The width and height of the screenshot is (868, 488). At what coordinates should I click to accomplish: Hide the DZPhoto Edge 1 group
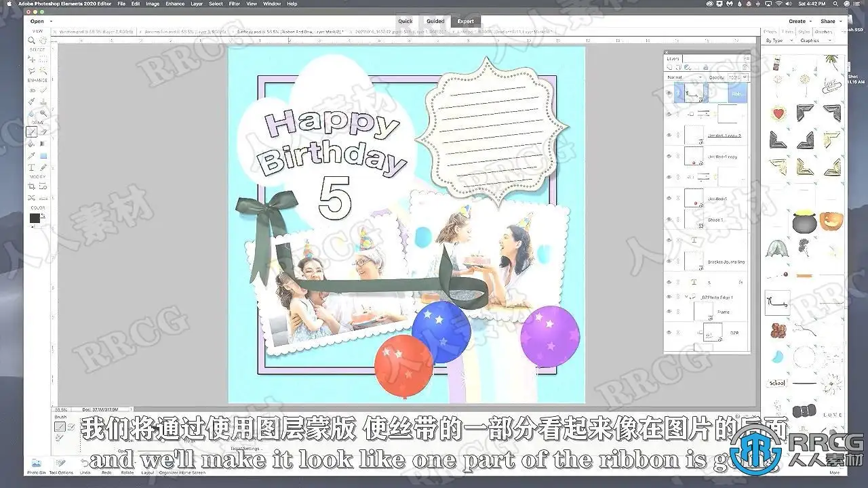(669, 297)
